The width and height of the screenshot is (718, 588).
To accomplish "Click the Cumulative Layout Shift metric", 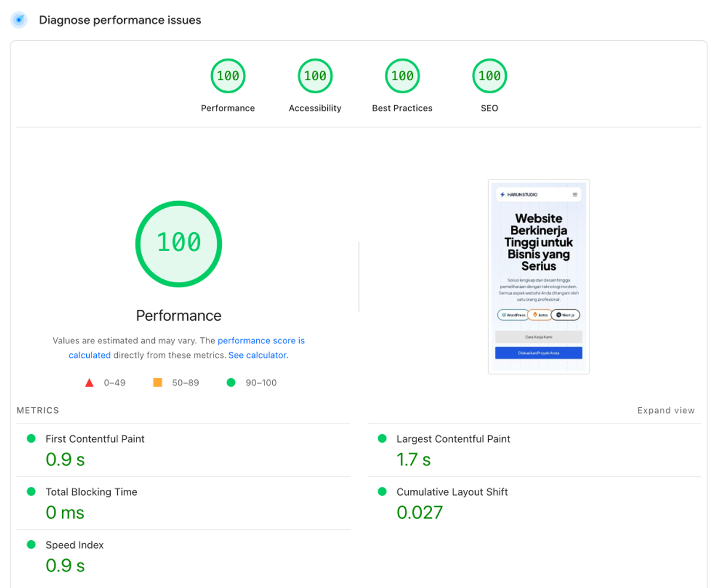I will pyautogui.click(x=452, y=492).
